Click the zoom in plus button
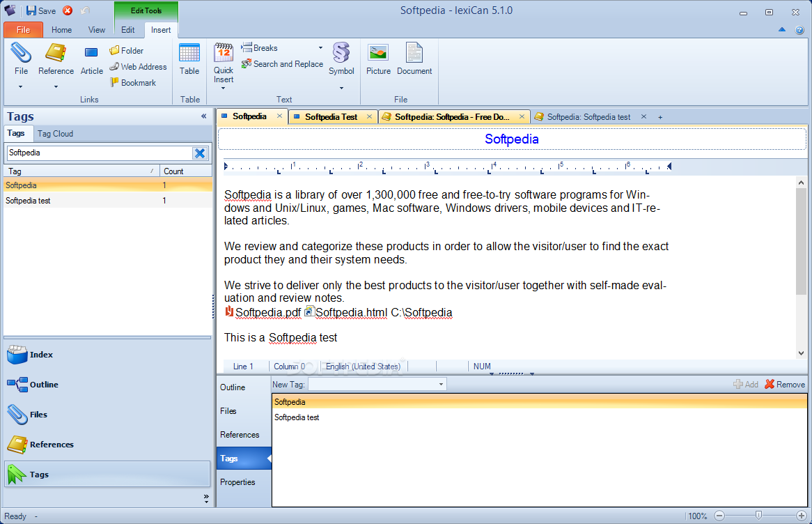Image resolution: width=812 pixels, height=524 pixels. tap(802, 516)
